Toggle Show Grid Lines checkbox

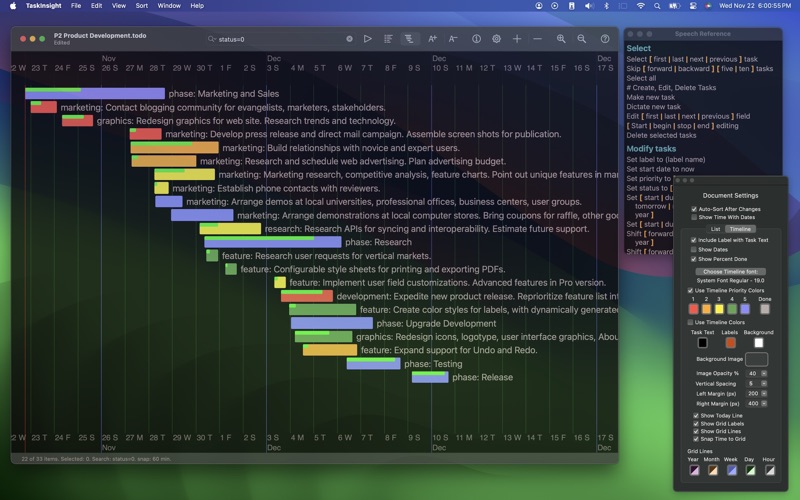pyautogui.click(x=696, y=431)
